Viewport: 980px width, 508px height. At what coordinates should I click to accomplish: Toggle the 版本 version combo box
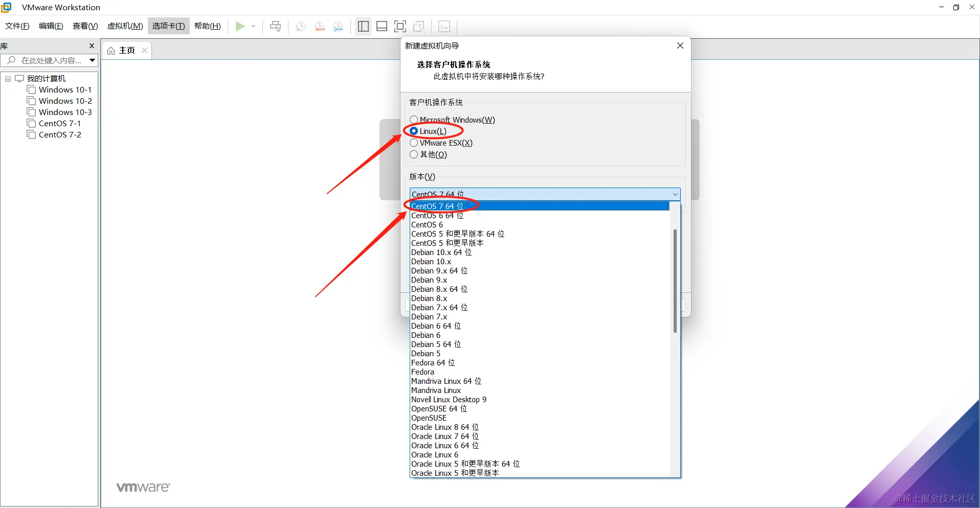pos(545,194)
